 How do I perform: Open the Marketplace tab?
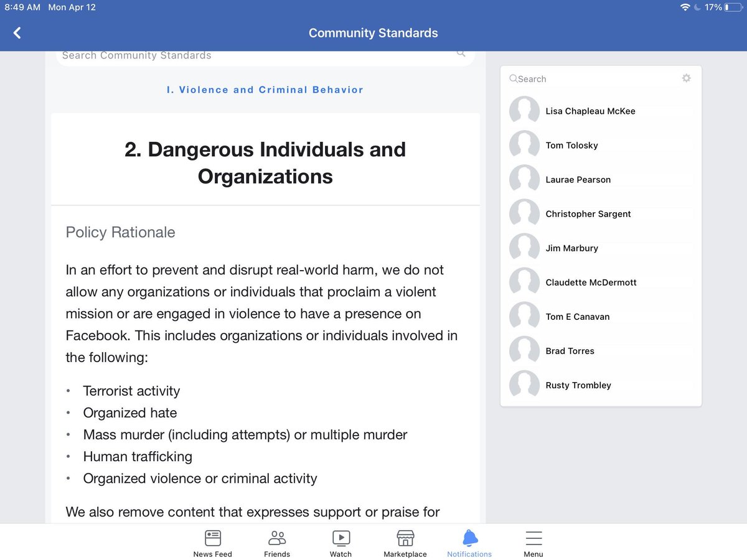(405, 543)
